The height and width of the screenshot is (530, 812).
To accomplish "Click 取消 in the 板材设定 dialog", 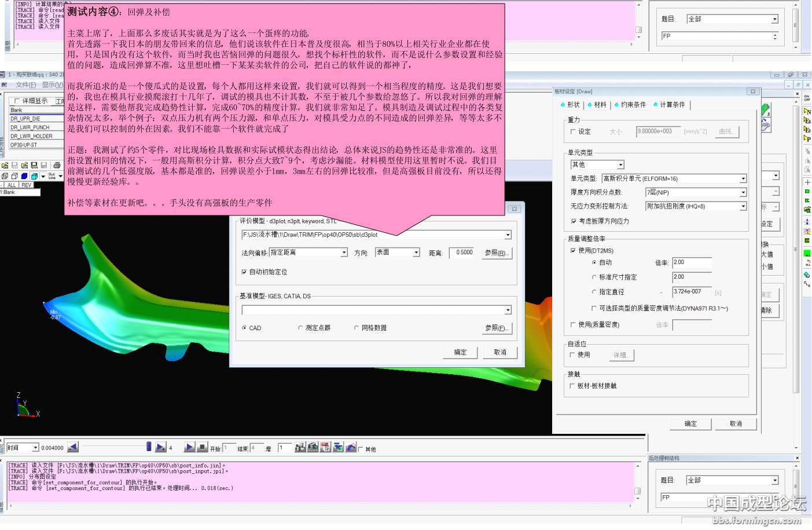I will click(736, 424).
